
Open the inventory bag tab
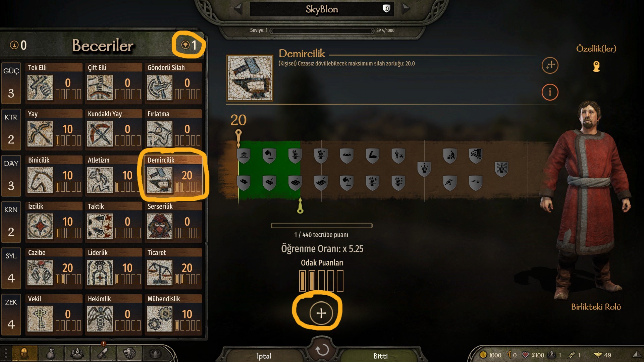(51, 353)
